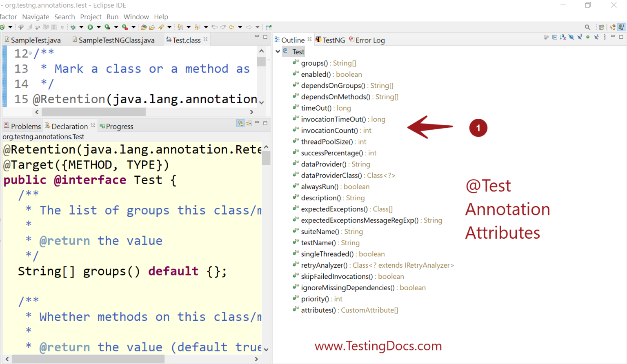Collapse the Test node in the Outline tree
Screen dimensions: 627x364
(278, 51)
